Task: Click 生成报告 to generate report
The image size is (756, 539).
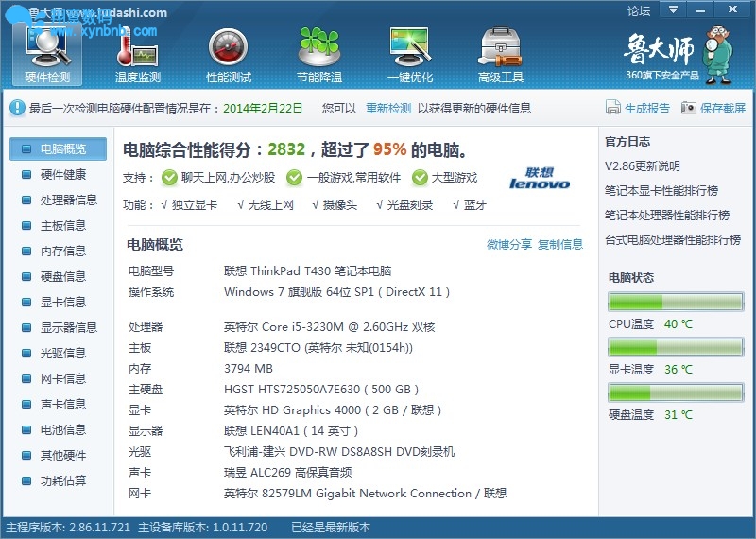Action: (x=637, y=108)
